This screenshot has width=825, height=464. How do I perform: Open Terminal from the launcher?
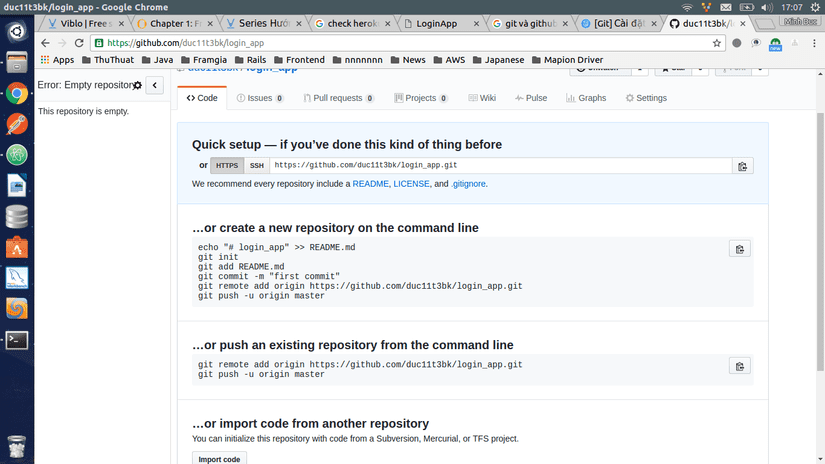pos(17,340)
